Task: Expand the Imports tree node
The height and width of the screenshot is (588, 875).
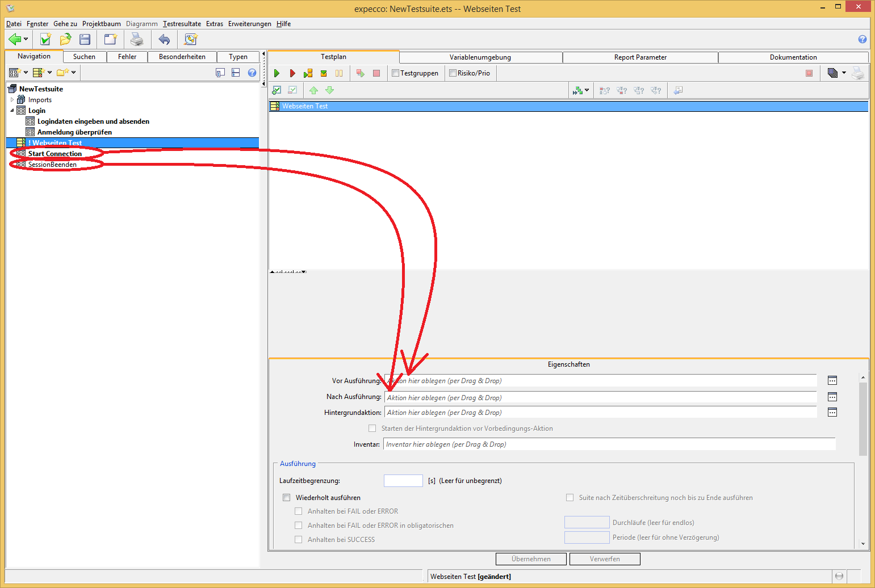Action: (12, 100)
